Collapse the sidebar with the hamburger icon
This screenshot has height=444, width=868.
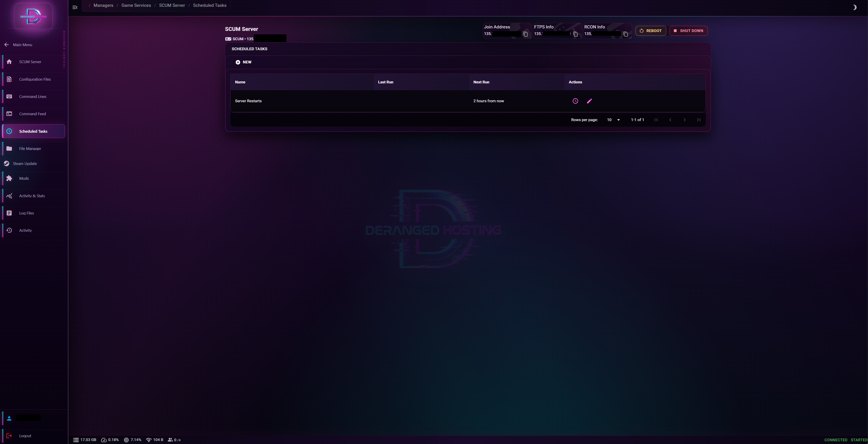coord(75,7)
